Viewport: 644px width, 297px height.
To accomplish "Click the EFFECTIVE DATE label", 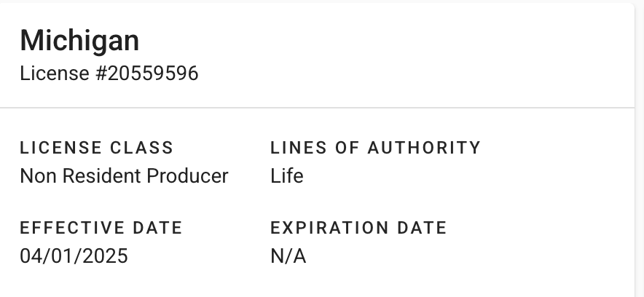I will (101, 228).
